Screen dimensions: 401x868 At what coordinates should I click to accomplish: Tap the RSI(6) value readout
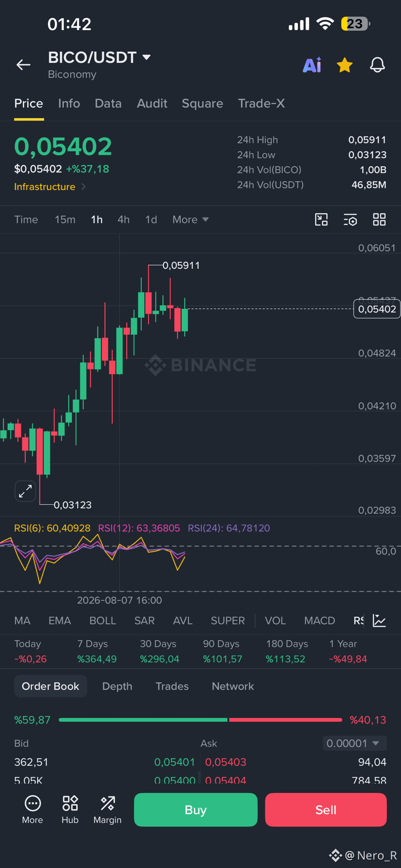[x=52, y=528]
